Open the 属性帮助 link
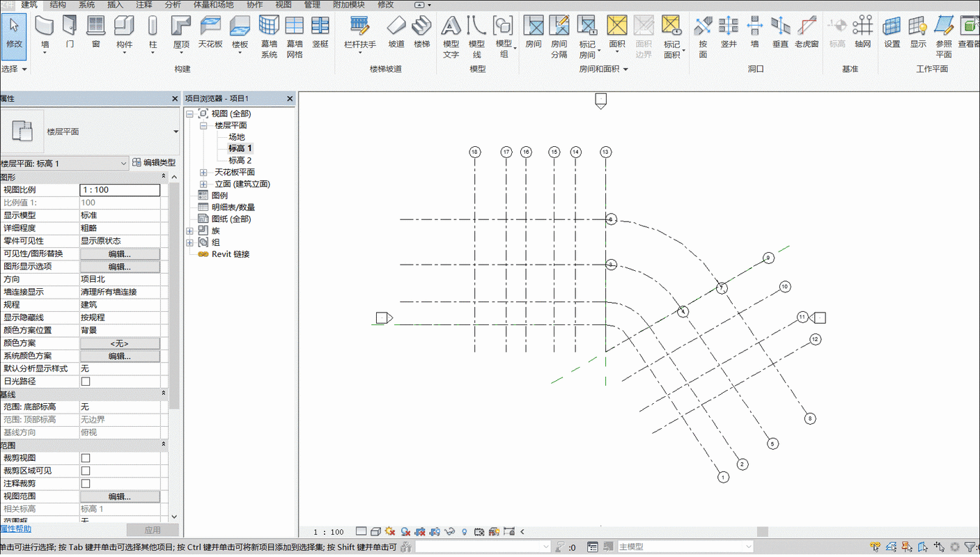This screenshot has width=980, height=557. click(16, 529)
